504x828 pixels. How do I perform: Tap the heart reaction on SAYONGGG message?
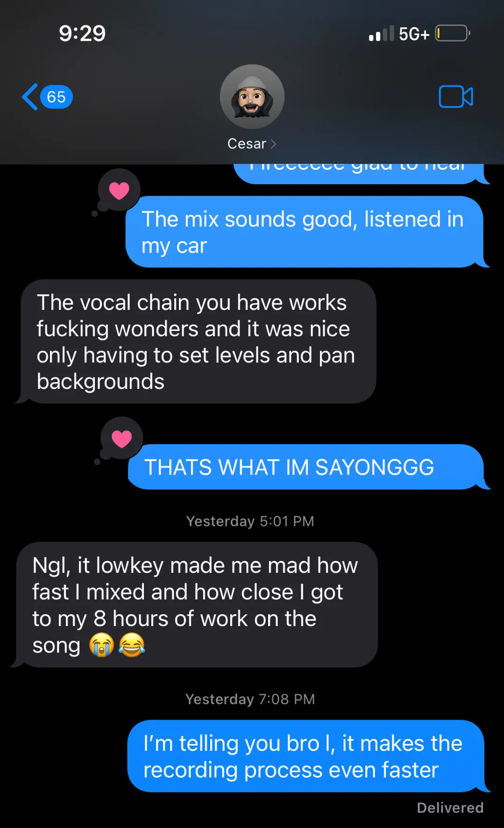(x=122, y=438)
